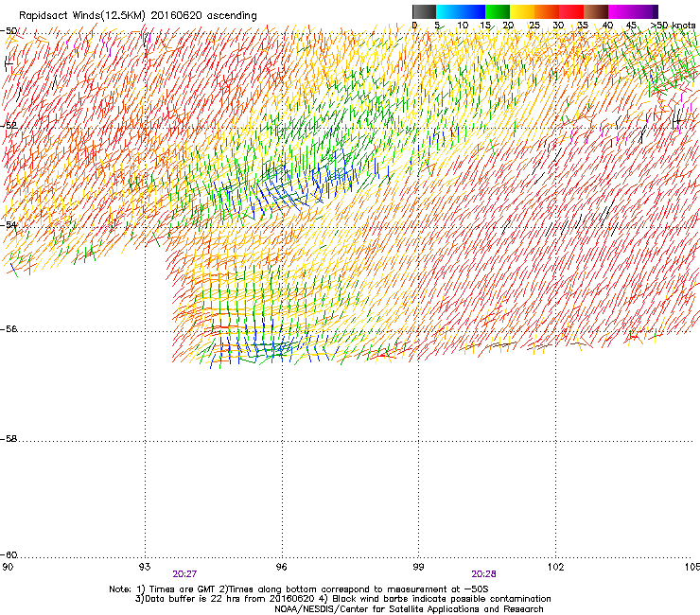Pick the blue 10-15 knots legend color
This screenshot has height=615, width=700.
point(473,11)
